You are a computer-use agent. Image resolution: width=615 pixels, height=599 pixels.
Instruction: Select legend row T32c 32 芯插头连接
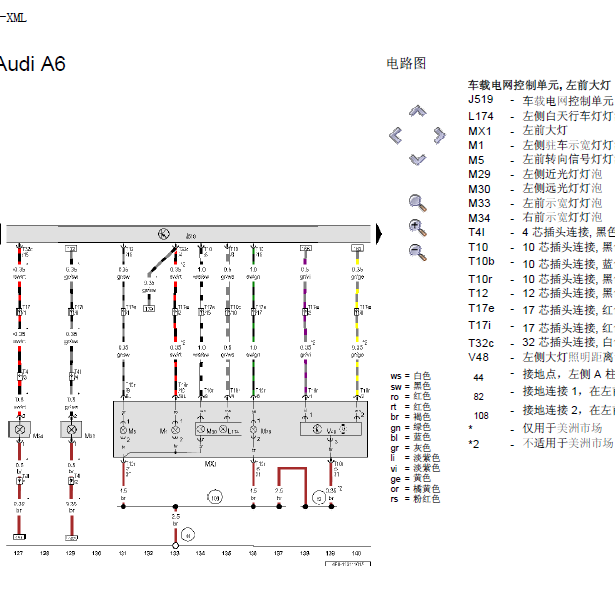coord(540,343)
